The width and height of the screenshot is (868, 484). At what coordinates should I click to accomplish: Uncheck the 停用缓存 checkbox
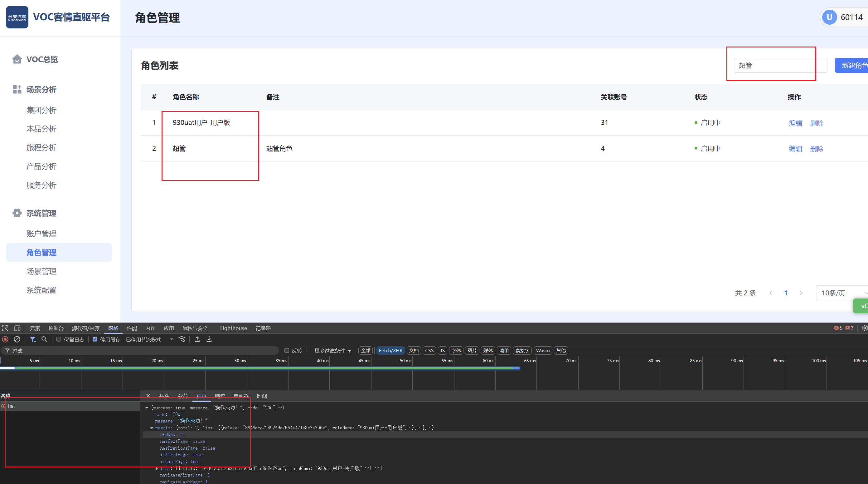click(95, 339)
